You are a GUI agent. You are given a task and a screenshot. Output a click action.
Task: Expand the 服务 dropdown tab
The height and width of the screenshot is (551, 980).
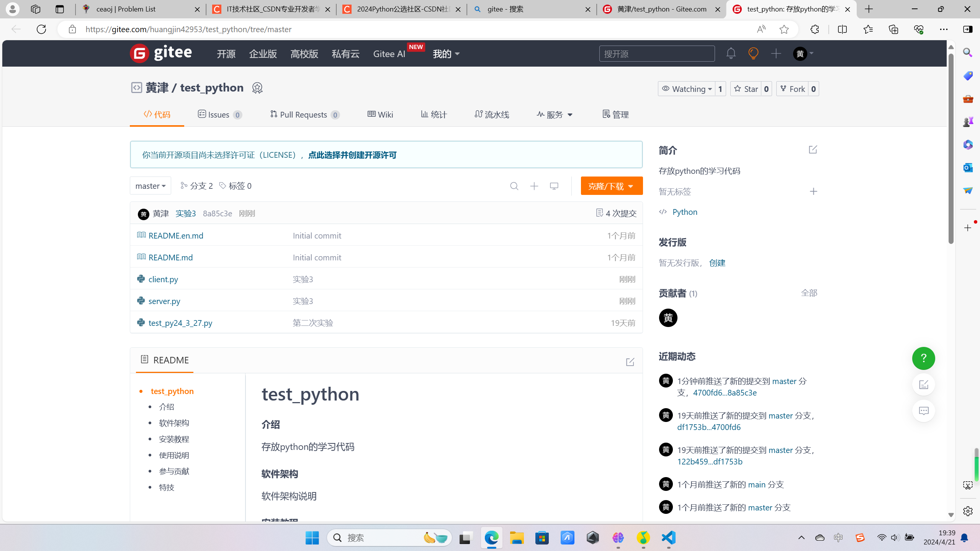click(x=555, y=114)
